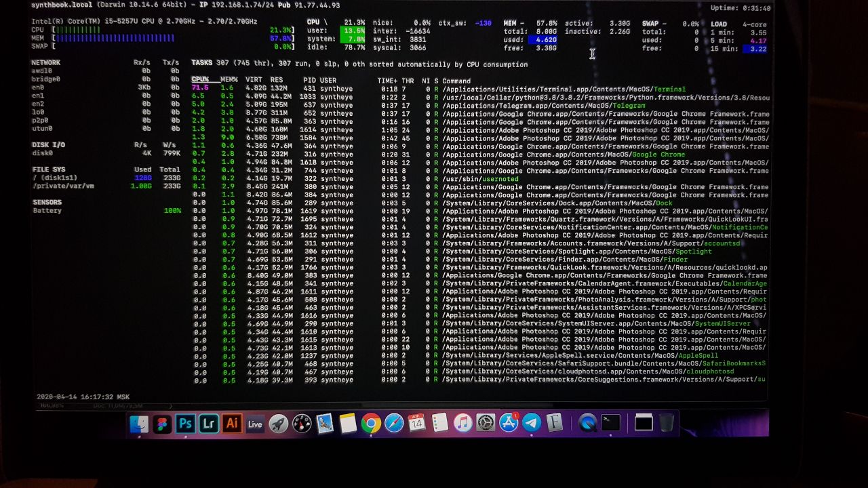The height and width of the screenshot is (488, 868).
Task: Click the Command column header
Action: [456, 81]
